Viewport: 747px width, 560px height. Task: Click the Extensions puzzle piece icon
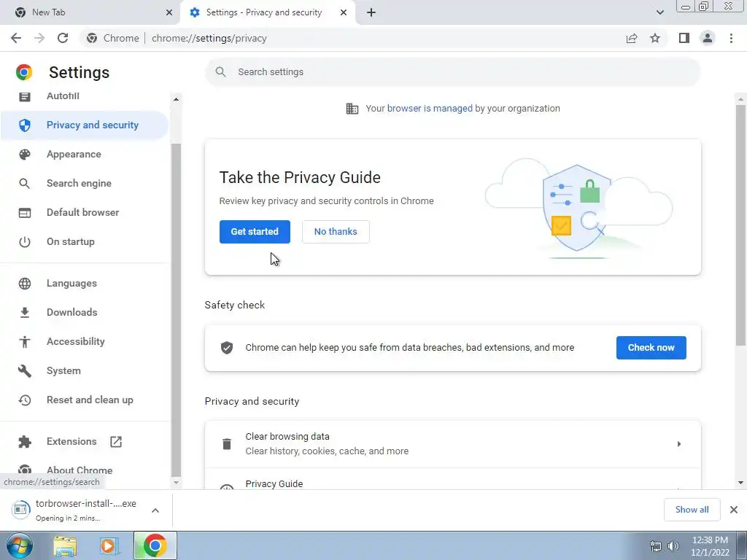click(24, 442)
